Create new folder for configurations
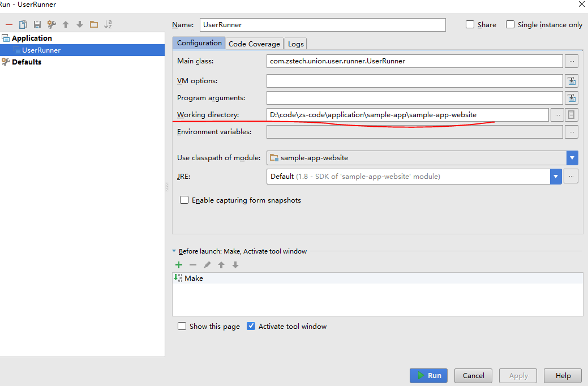Image resolution: width=588 pixels, height=386 pixels. click(94, 24)
